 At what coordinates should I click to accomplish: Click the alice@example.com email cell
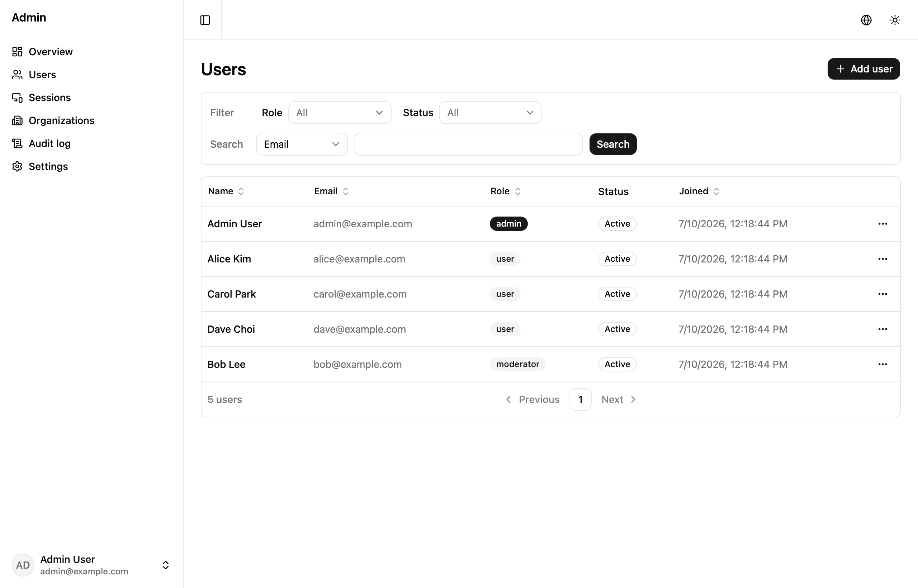click(359, 259)
